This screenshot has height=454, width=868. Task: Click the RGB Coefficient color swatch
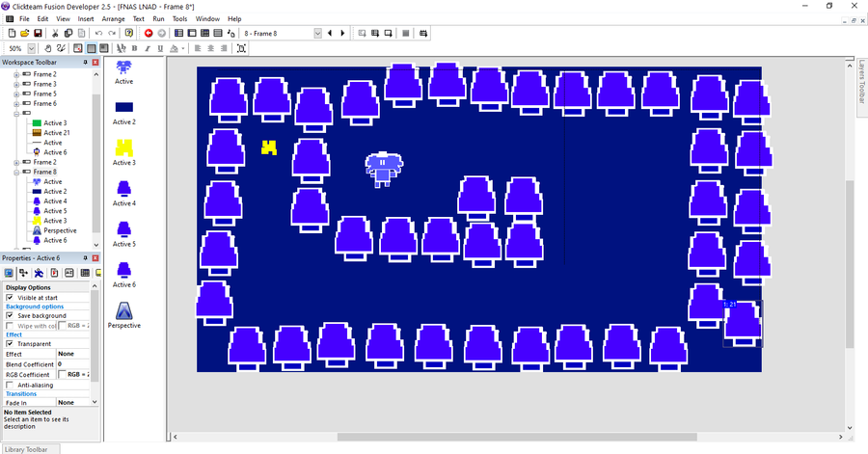point(62,374)
